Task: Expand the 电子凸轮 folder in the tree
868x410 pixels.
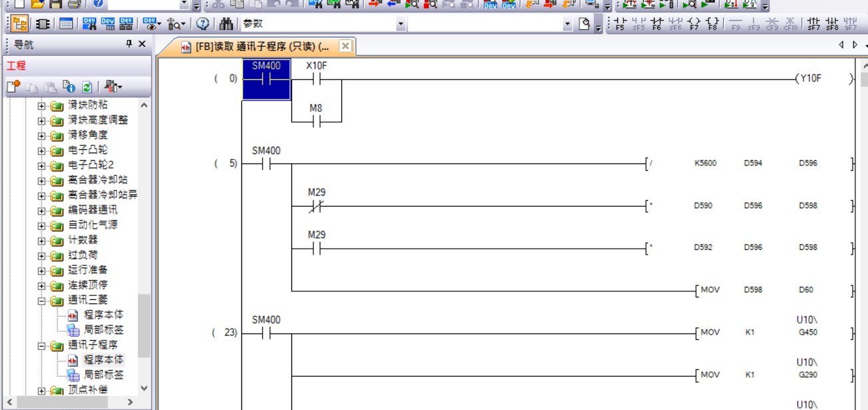Action: click(41, 150)
